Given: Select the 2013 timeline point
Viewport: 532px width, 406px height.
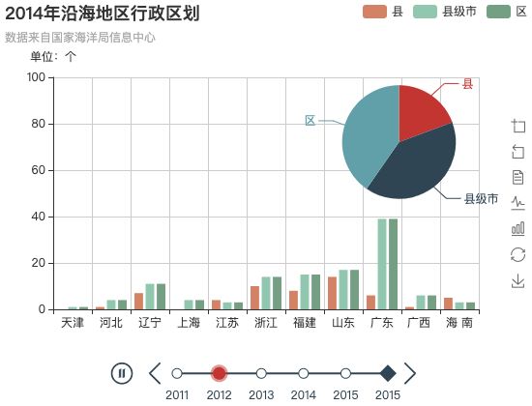Looking at the screenshot, I should pos(261,373).
